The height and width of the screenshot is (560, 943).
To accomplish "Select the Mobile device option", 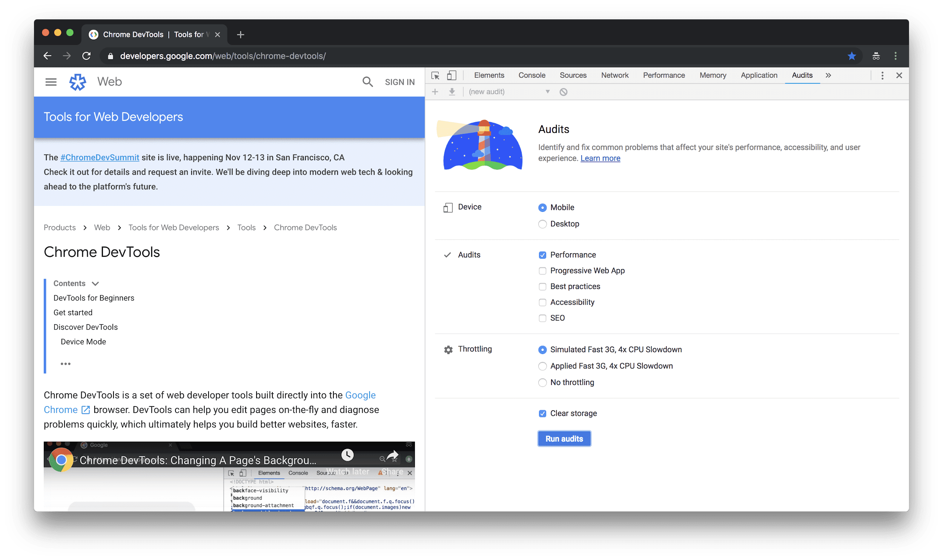I will point(542,207).
